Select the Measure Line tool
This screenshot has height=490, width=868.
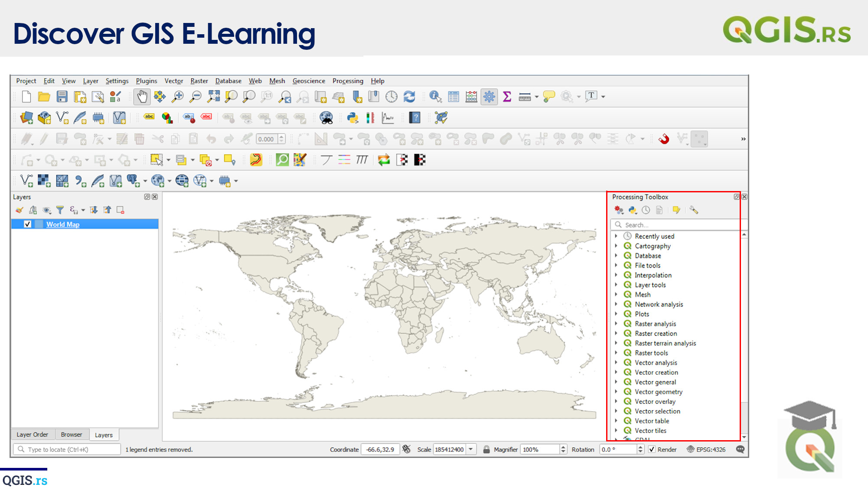click(524, 97)
